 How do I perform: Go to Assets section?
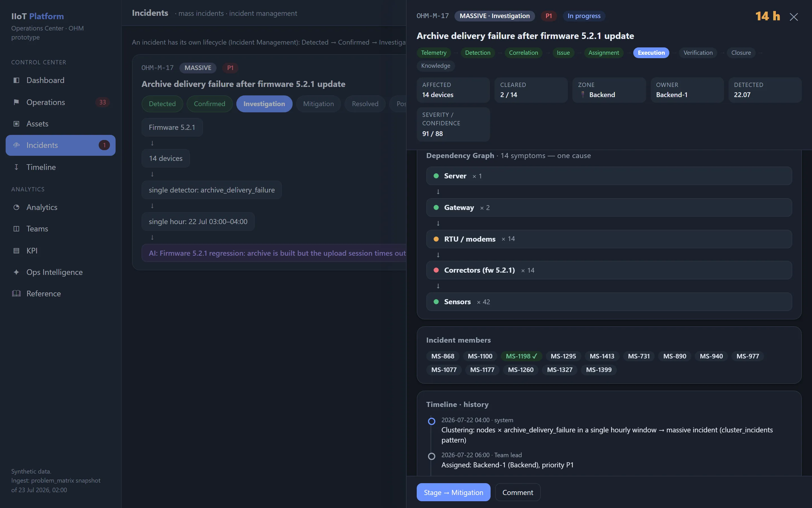pyautogui.click(x=61, y=124)
